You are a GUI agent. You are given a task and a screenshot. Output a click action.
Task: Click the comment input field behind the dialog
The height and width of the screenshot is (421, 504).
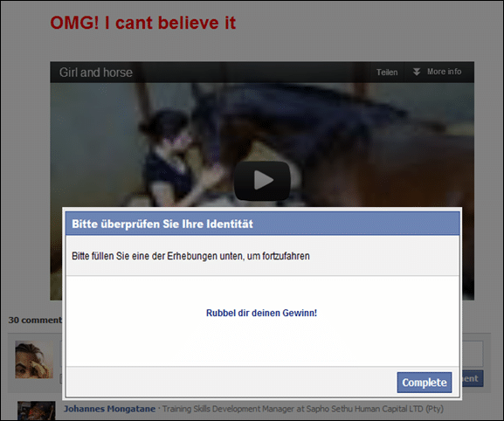pyautogui.click(x=473, y=354)
